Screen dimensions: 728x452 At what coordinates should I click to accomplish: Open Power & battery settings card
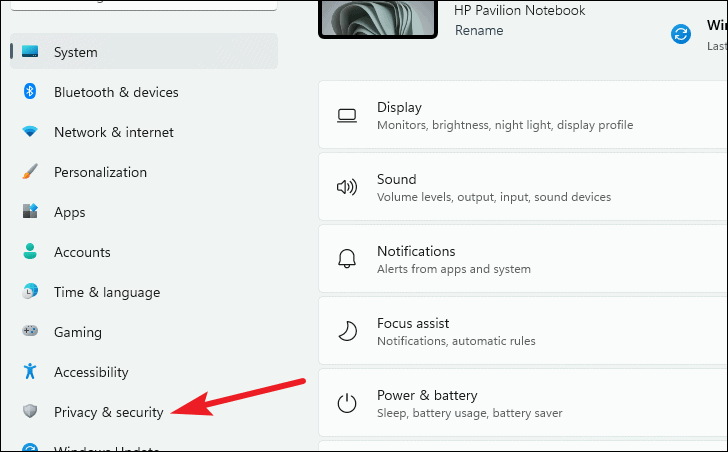[523, 402]
